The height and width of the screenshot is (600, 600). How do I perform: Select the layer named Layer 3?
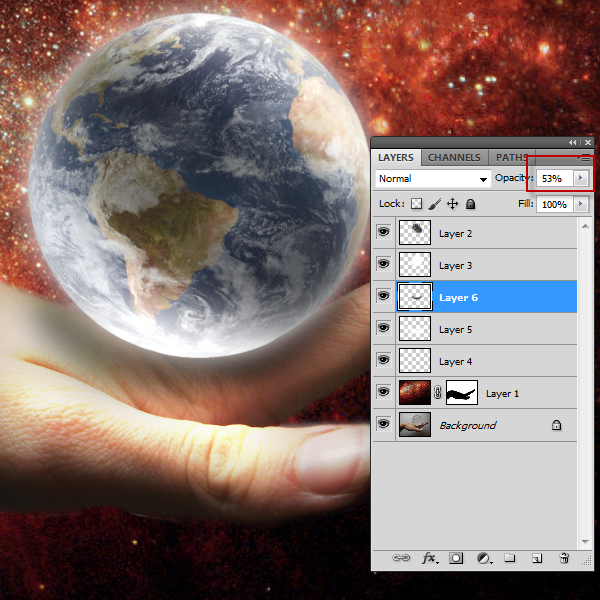455,266
